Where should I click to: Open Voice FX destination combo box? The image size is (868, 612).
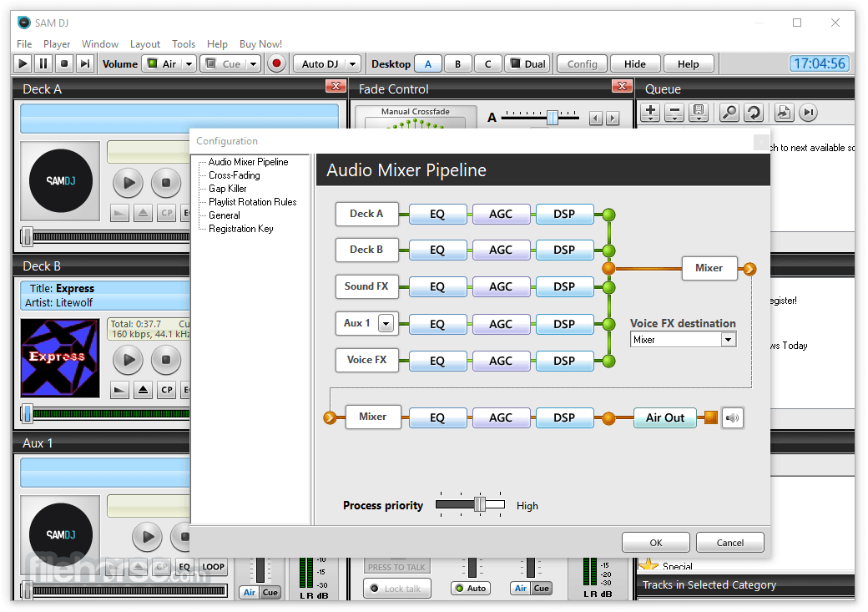(683, 340)
